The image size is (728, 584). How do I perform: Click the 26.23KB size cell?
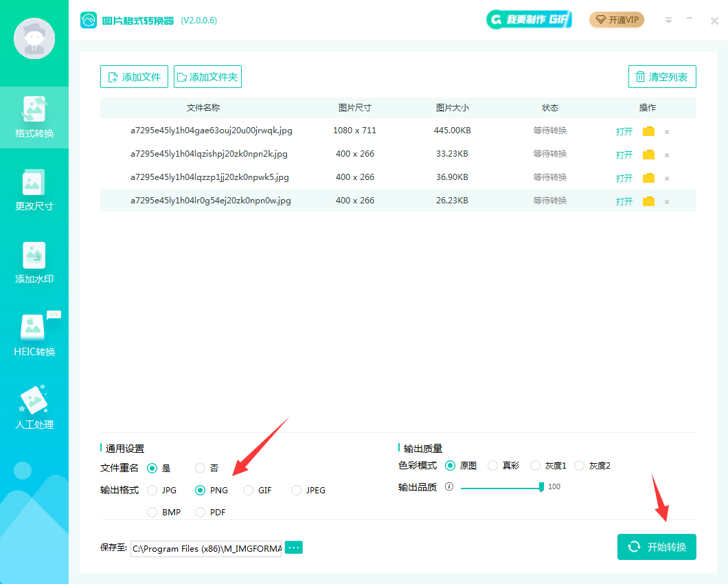(452, 200)
